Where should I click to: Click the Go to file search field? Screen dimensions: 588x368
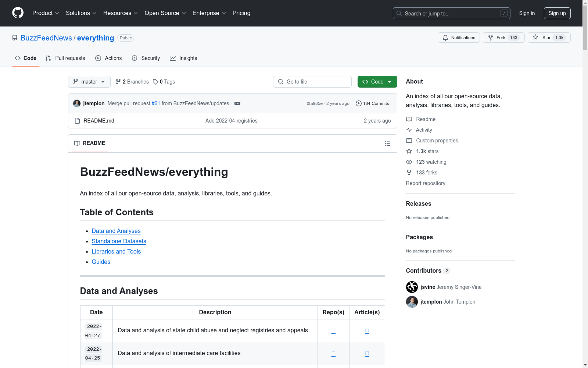coord(312,82)
